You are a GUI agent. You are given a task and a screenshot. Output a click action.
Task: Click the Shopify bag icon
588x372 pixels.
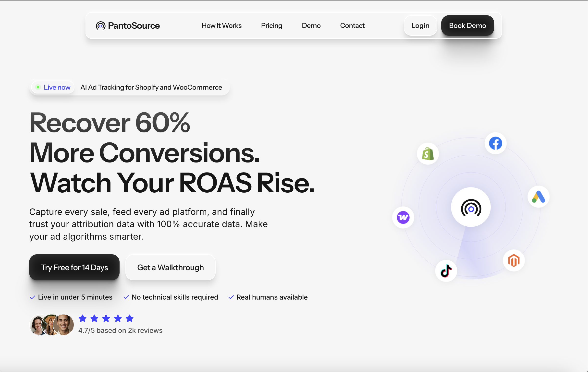click(428, 154)
